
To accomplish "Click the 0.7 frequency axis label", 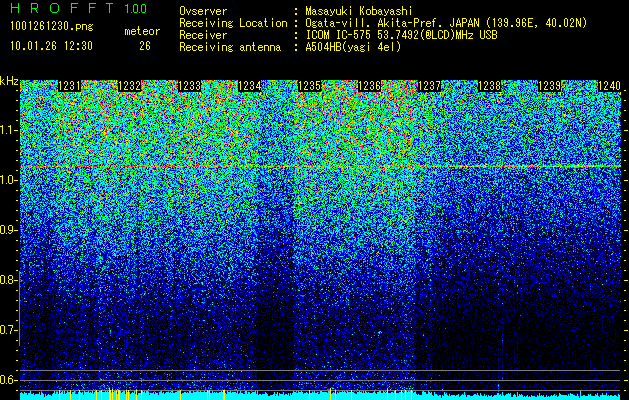I will pos(9,330).
